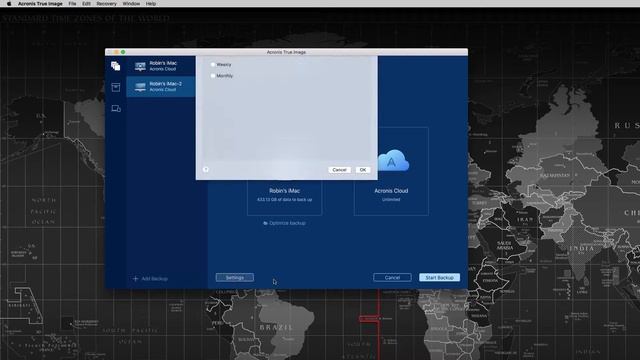Open the Help menu
This screenshot has width=640, height=360.
click(x=151, y=3)
